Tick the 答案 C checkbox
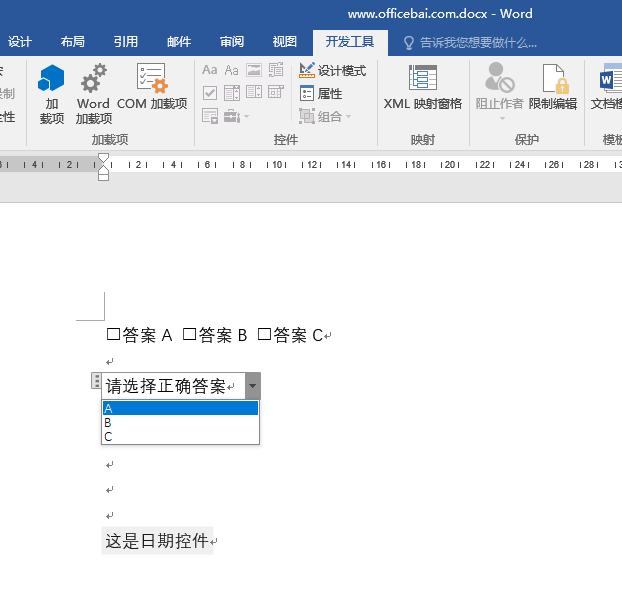The height and width of the screenshot is (609, 622). pyautogui.click(x=264, y=334)
